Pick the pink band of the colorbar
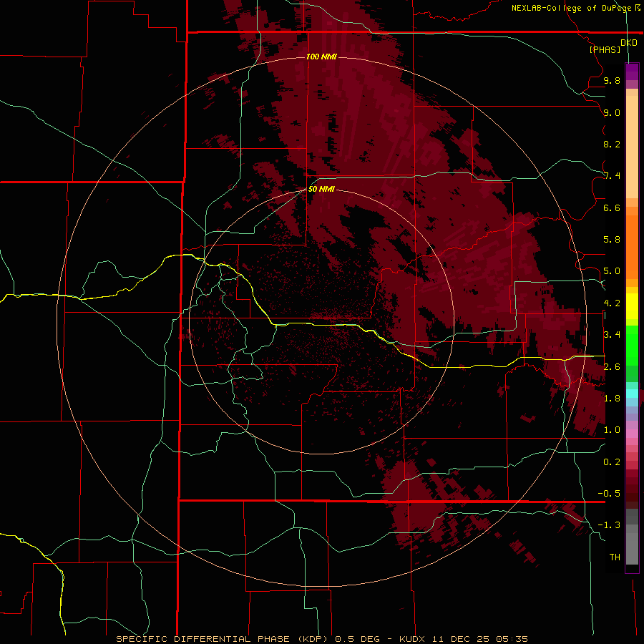Image resolution: width=644 pixels, height=644 pixels. tap(632, 434)
